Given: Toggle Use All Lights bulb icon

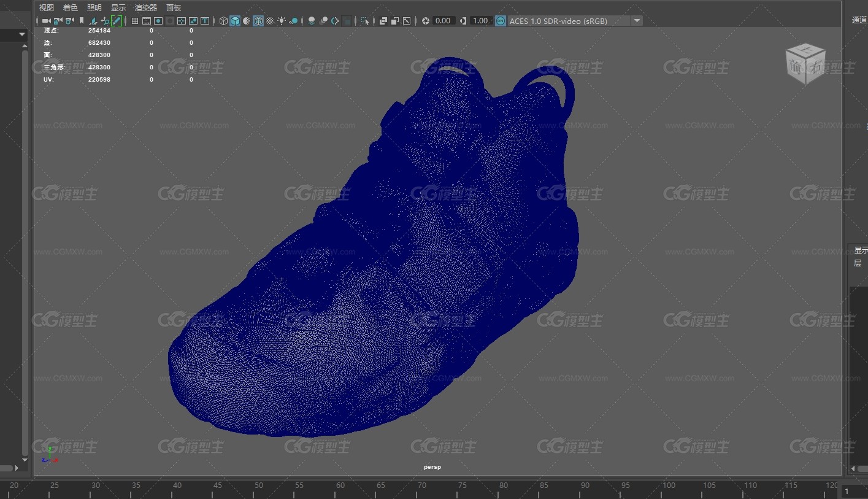Looking at the screenshot, I should pyautogui.click(x=282, y=21).
